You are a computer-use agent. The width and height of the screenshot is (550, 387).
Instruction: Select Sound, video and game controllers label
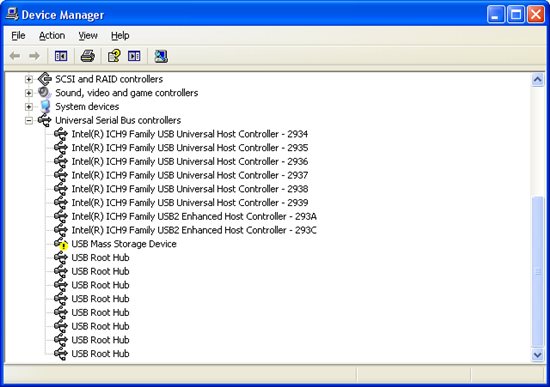click(127, 93)
